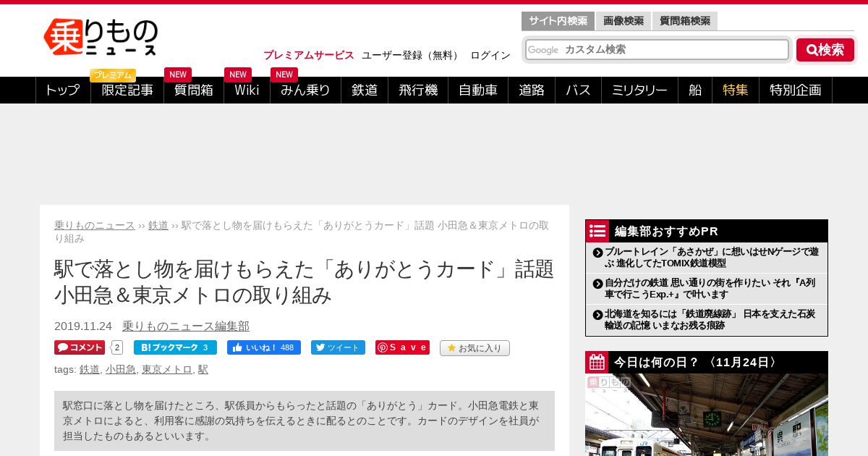868x456 pixels.
Task: Open 質問箱 in the navigation bar
Action: coord(194,90)
